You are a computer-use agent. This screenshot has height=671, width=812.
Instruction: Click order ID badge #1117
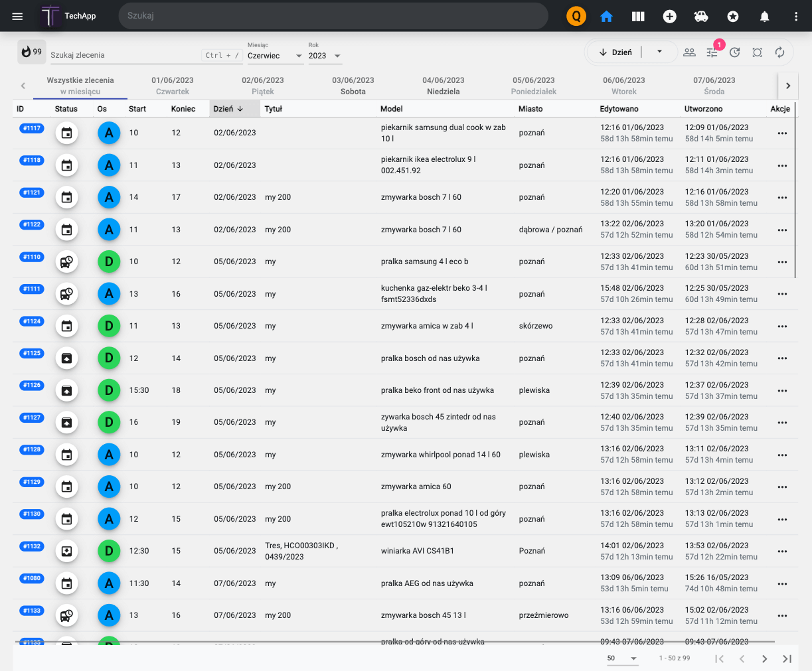(x=32, y=128)
